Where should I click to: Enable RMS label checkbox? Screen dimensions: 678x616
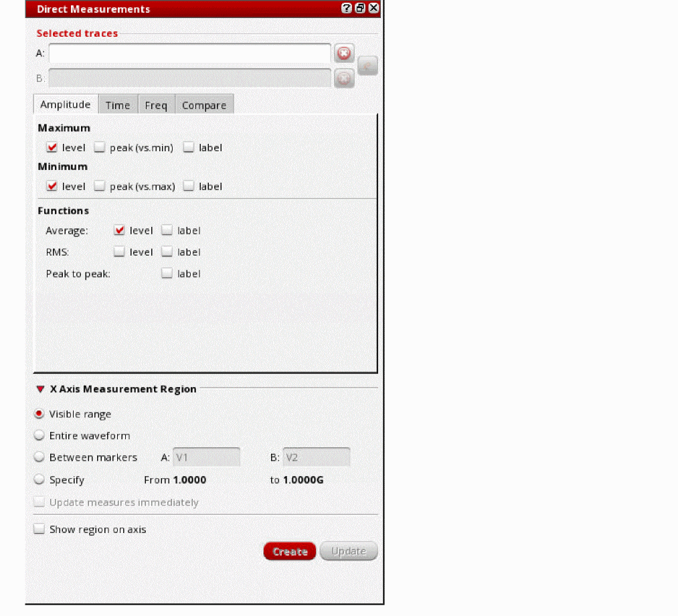(167, 252)
